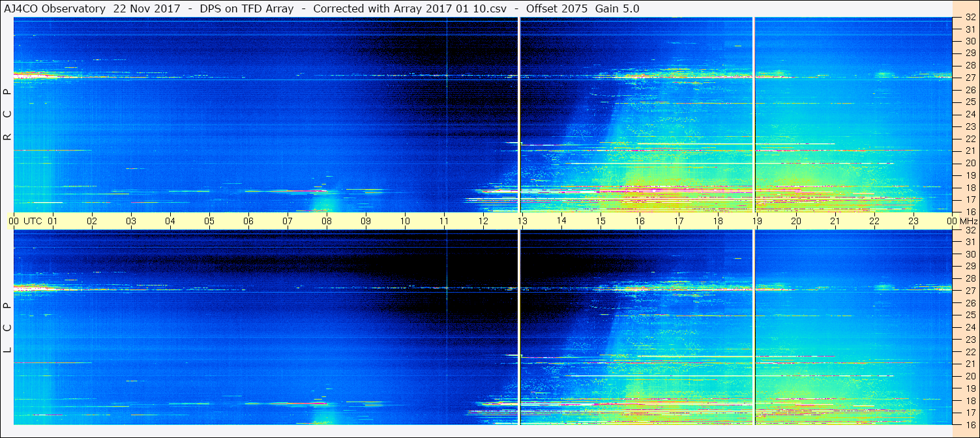Click the date 22 Nov 2017 in header

coord(147,8)
